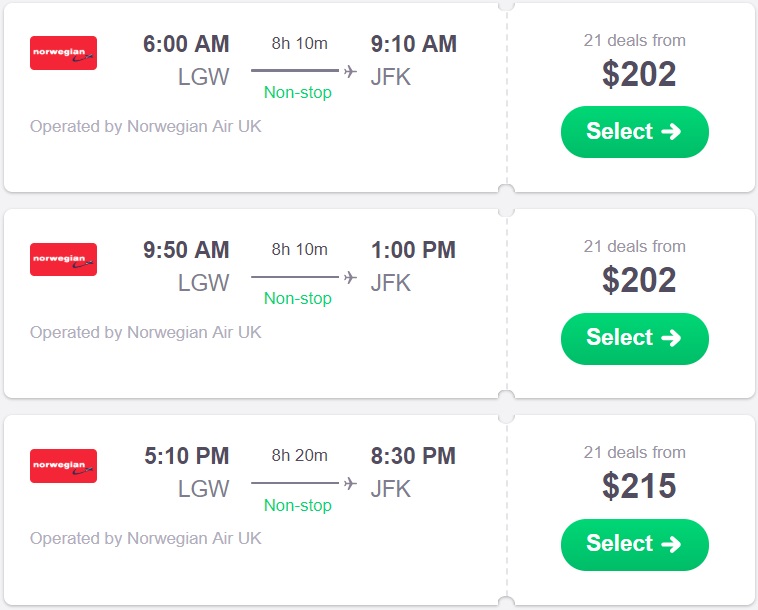The image size is (758, 610).
Task: Click airplane icon on 5:10 PM flight
Action: pyautogui.click(x=350, y=483)
